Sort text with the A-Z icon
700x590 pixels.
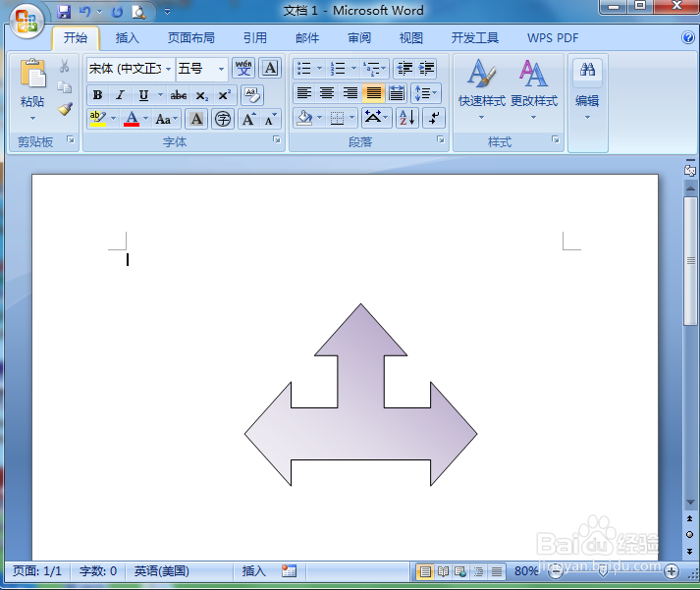(407, 118)
